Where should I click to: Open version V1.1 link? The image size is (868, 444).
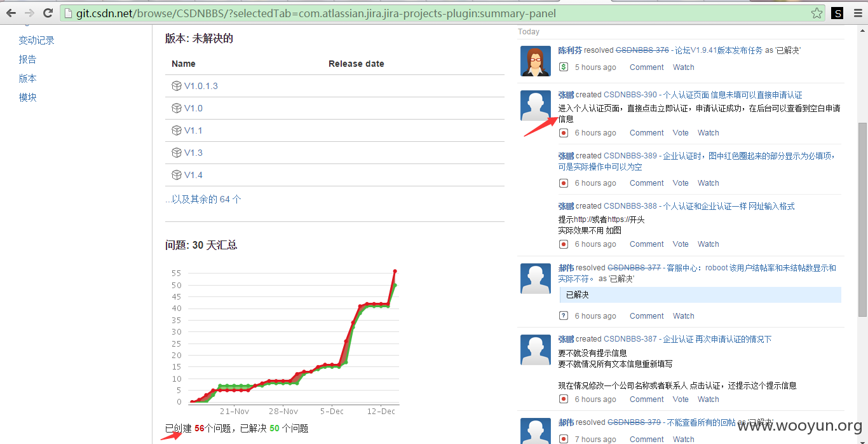point(193,130)
